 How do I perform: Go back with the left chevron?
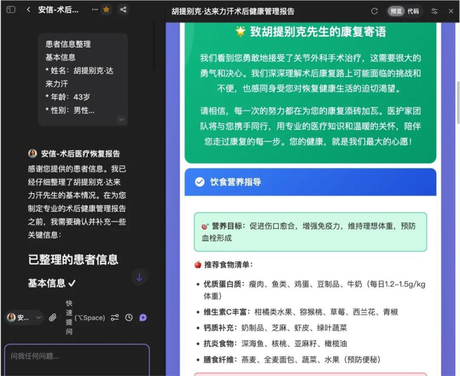28,10
